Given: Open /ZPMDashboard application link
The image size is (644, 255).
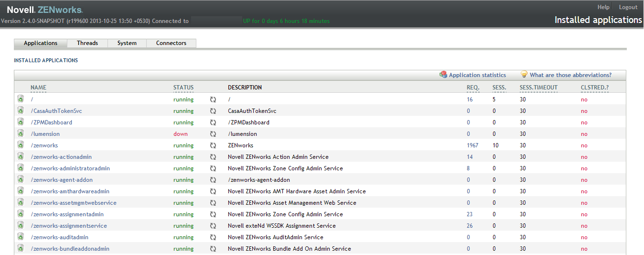Looking at the screenshot, I should (52, 122).
